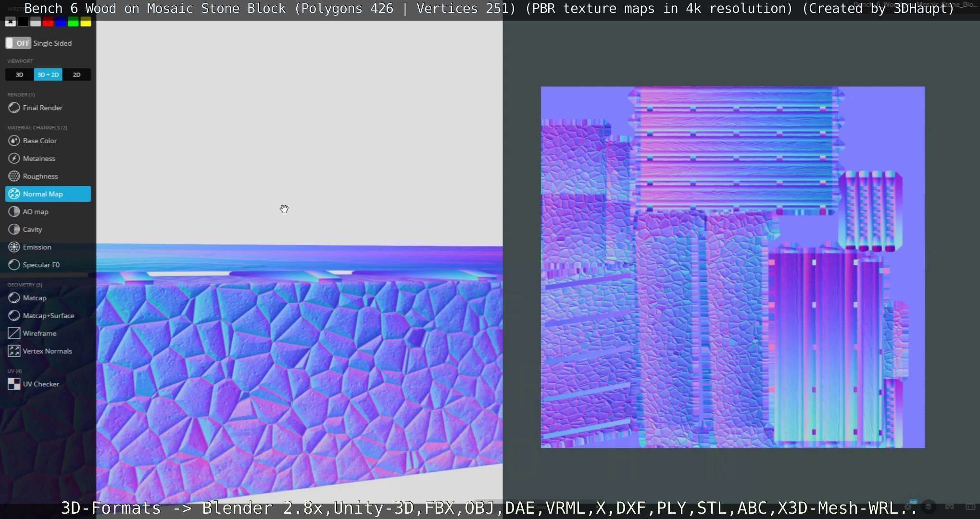
Task: View the Specular F0 channel
Action: click(41, 265)
